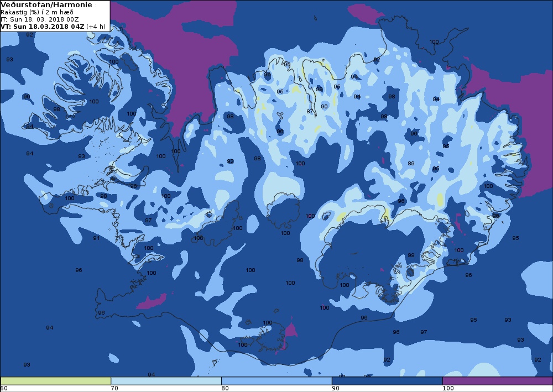Click the yellow-green 60–70 legend swatch
This screenshot has width=553, height=392.
[x=56, y=381]
